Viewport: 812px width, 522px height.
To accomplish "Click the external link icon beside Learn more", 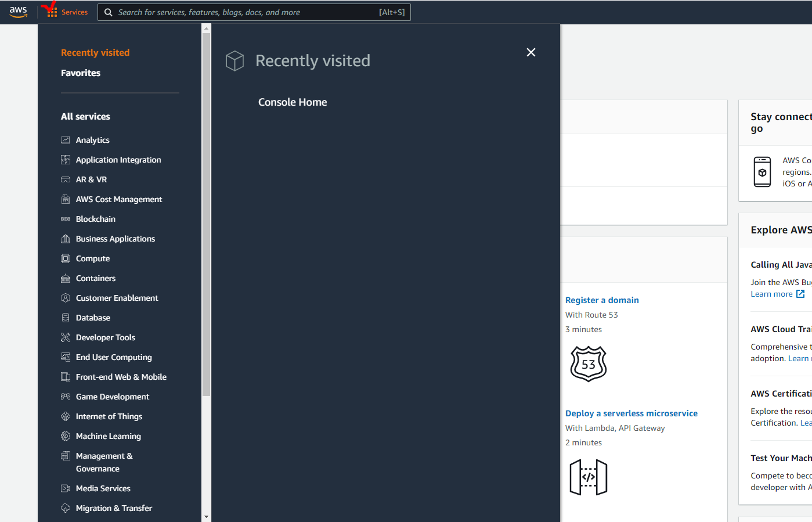I will [x=800, y=294].
